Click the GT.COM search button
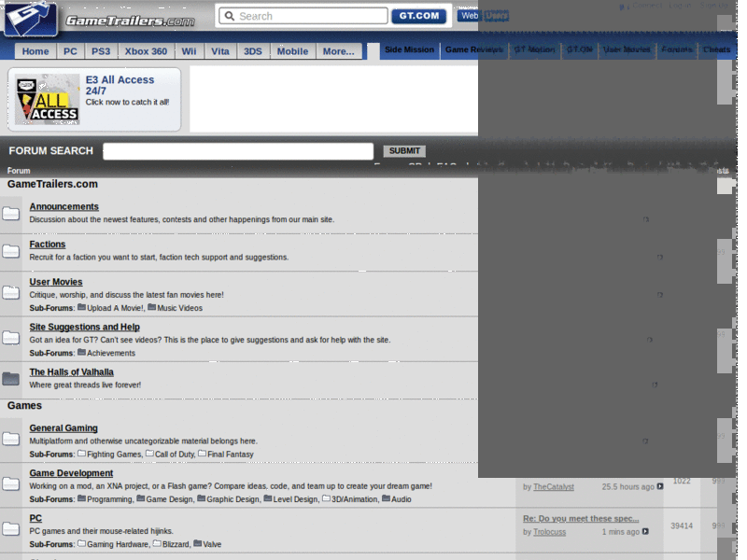 [x=418, y=16]
